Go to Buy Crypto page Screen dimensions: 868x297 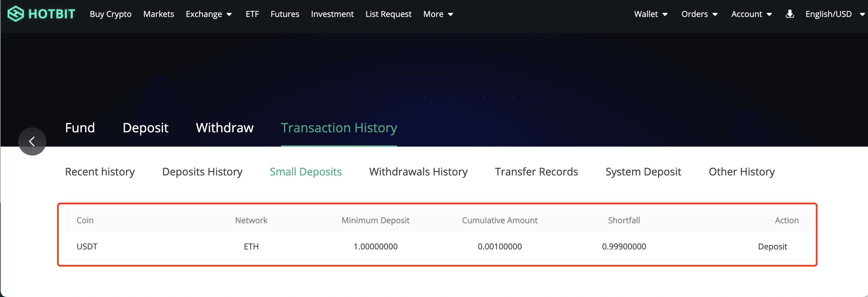[x=111, y=14]
